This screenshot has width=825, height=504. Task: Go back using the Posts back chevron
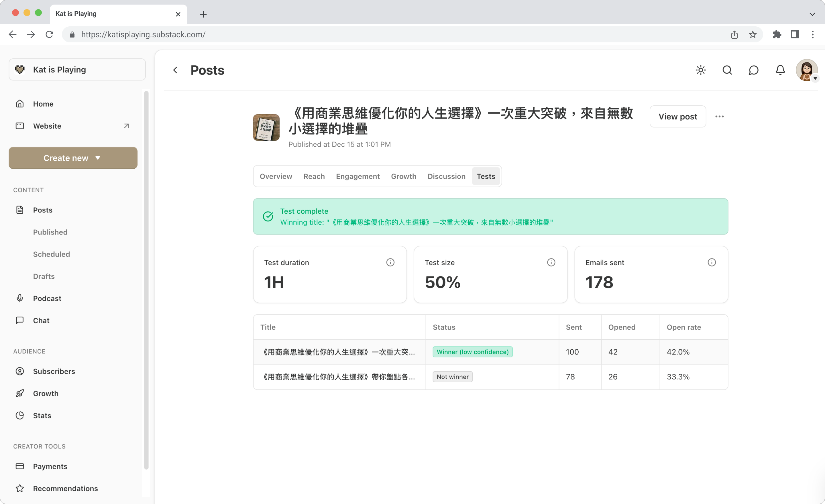[175, 70]
